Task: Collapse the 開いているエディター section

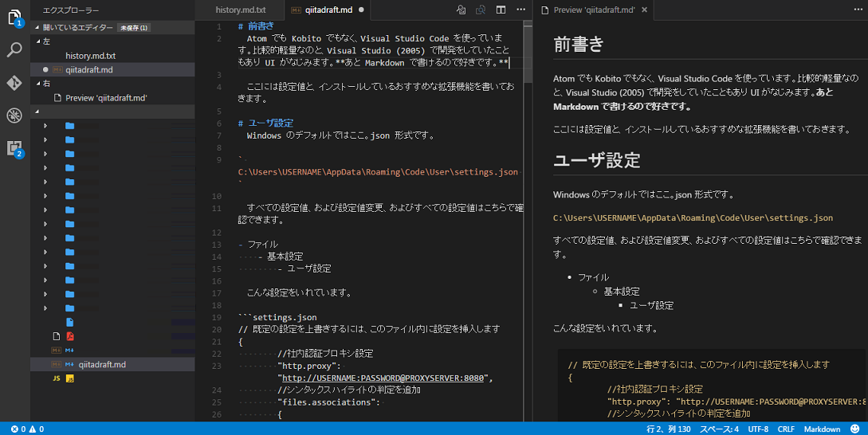Action: click(37, 27)
